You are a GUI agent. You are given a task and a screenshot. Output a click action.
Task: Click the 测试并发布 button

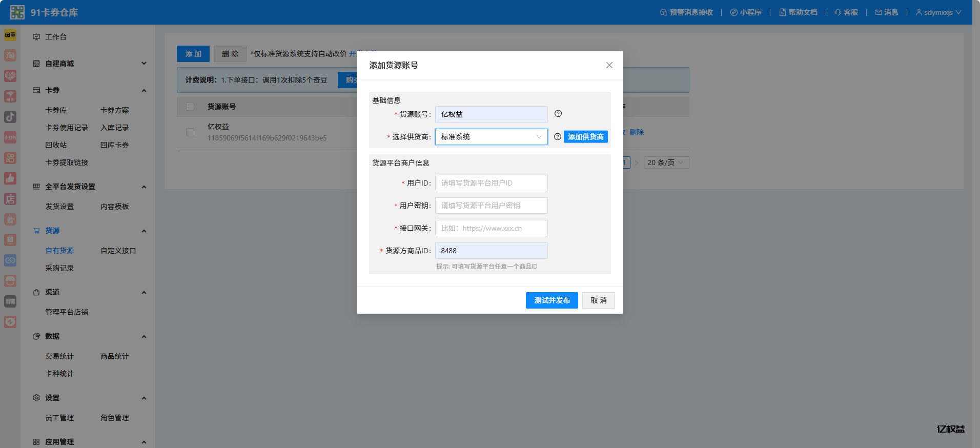click(552, 300)
